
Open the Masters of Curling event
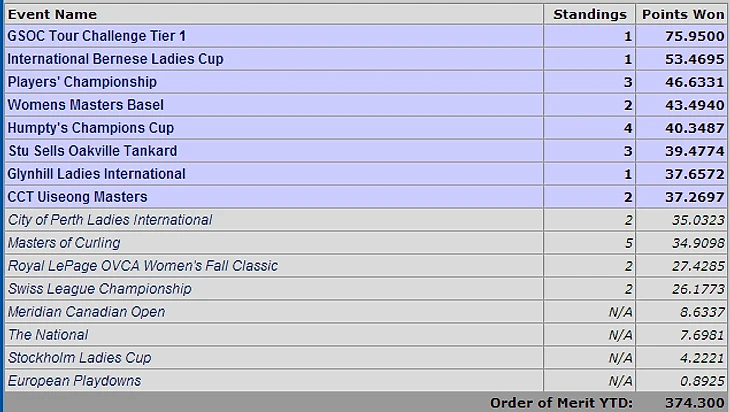64,243
